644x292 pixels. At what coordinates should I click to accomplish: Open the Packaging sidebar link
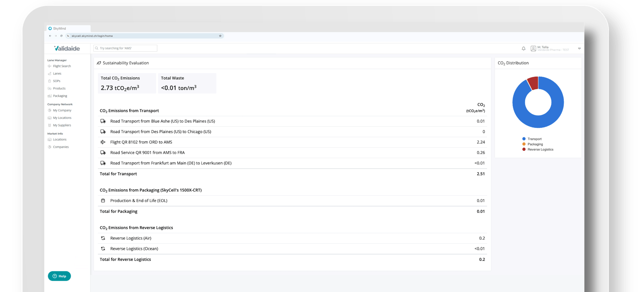coord(60,96)
